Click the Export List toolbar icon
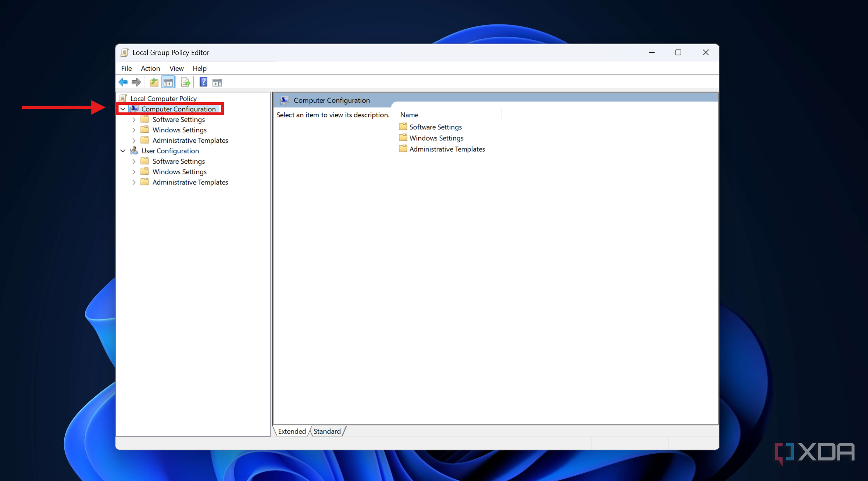This screenshot has height=481, width=868. pos(186,82)
